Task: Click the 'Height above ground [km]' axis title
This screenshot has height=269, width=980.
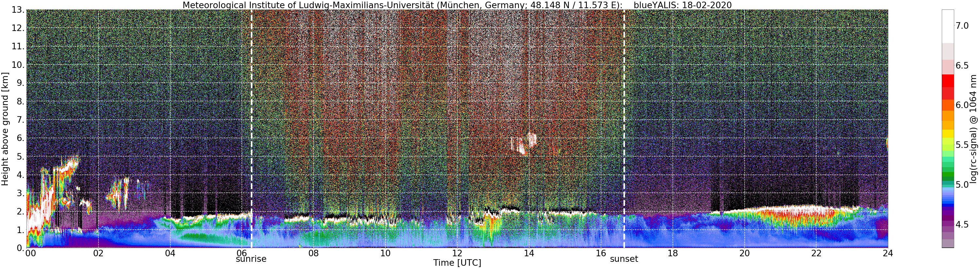Action: click(5, 129)
